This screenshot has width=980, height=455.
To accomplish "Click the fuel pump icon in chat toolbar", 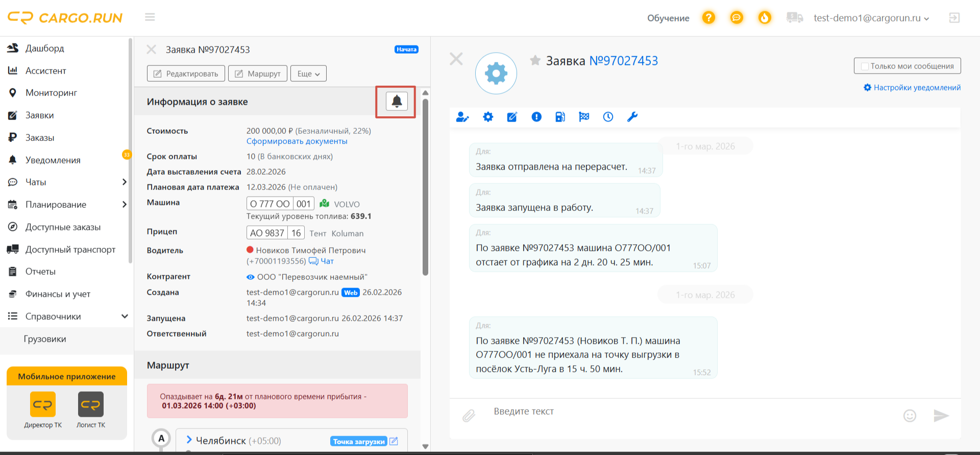I will [x=560, y=117].
